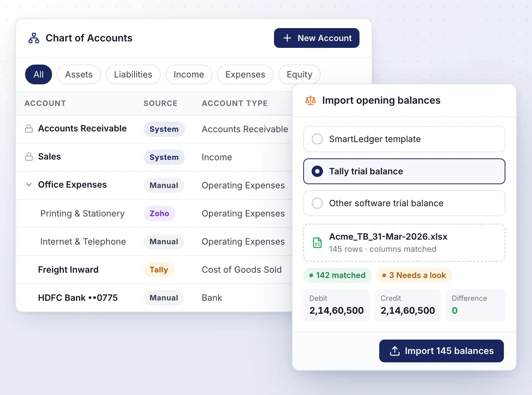This screenshot has width=532, height=395.
Task: Switch to the Liabilities filter tab
Action: tap(133, 74)
